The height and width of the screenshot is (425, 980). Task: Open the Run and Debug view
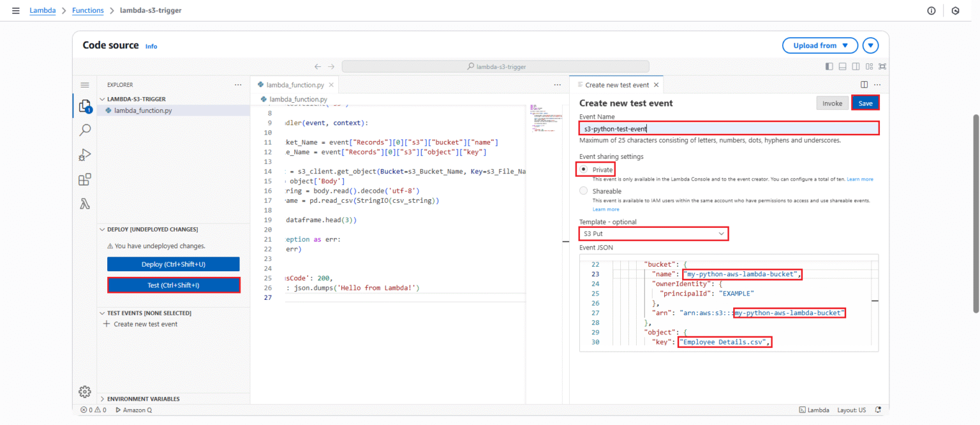[x=85, y=154]
